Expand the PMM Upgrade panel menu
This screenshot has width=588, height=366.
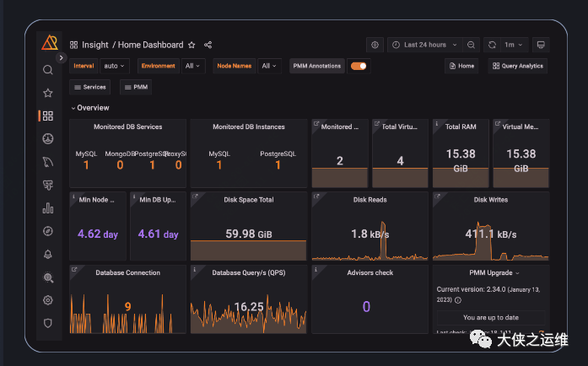[517, 273]
